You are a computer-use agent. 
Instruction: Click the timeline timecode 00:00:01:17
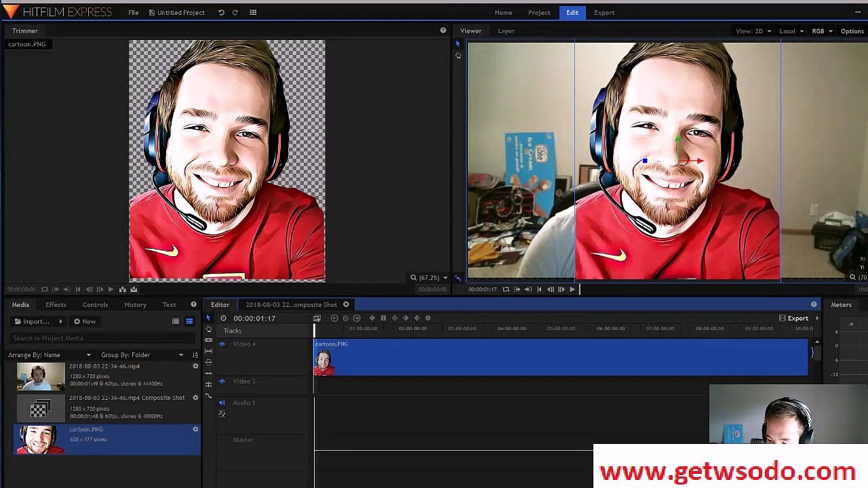click(254, 319)
